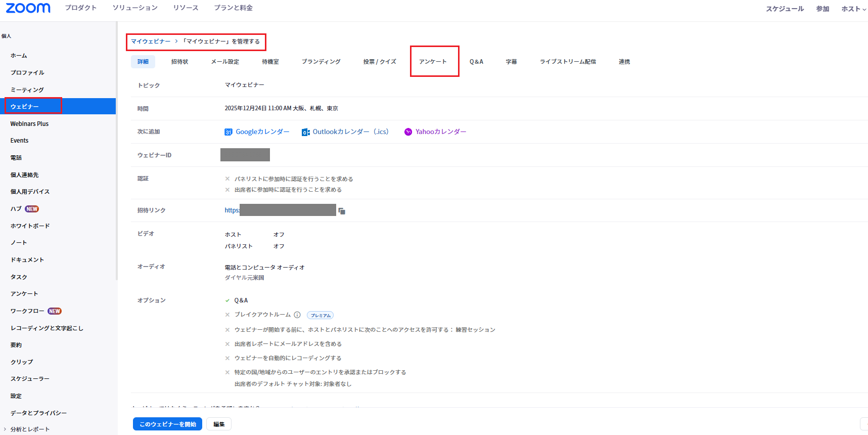Click the Zoom logo
This screenshot has width=868, height=435.
tap(28, 8)
